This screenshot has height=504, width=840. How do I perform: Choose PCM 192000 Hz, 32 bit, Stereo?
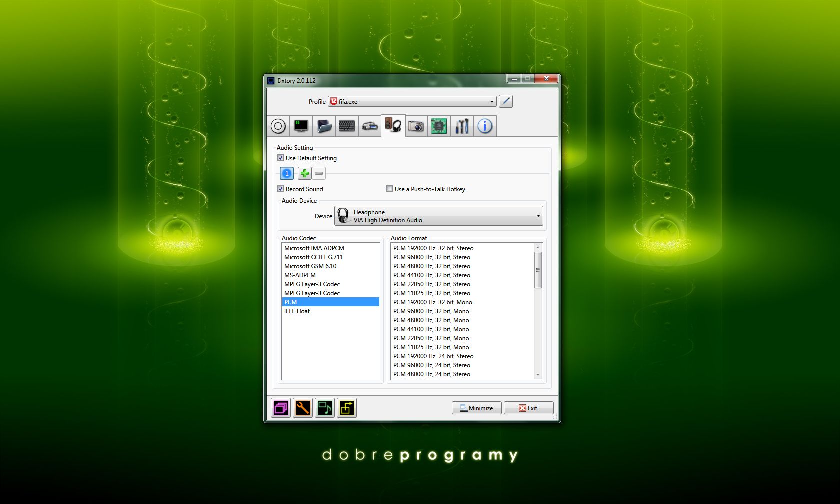pos(463,248)
